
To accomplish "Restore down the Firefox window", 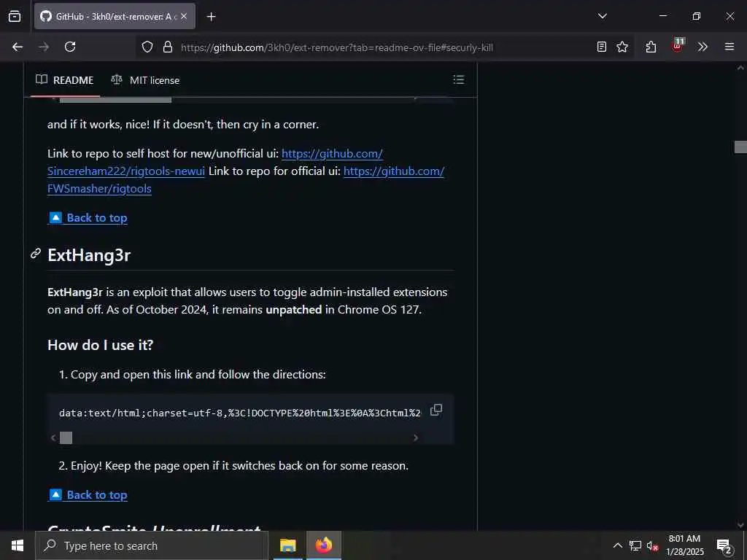I will 696,16.
